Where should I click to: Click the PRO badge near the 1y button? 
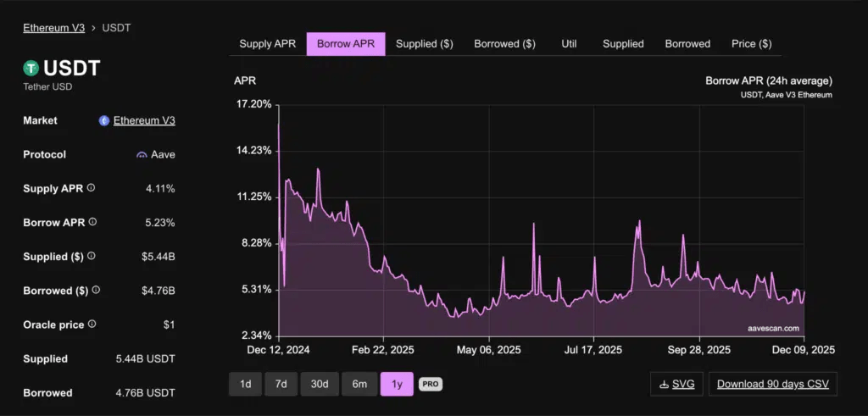pos(431,384)
